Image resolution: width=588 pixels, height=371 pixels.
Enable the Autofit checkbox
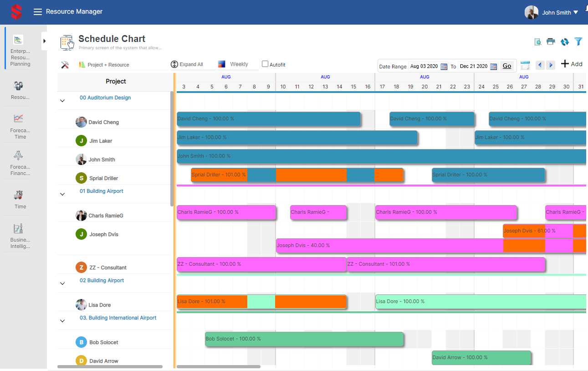pos(265,64)
